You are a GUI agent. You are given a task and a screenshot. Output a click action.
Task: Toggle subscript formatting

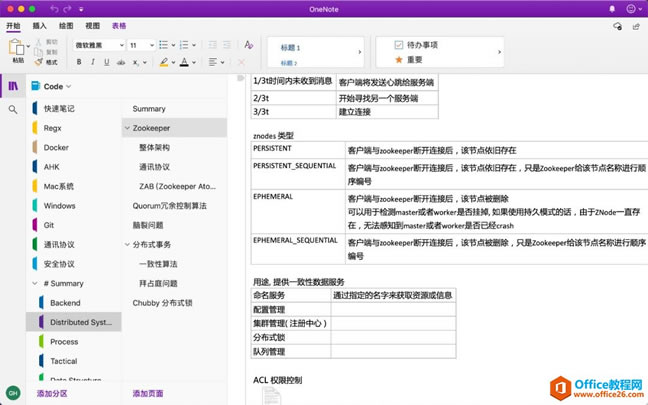135,62
